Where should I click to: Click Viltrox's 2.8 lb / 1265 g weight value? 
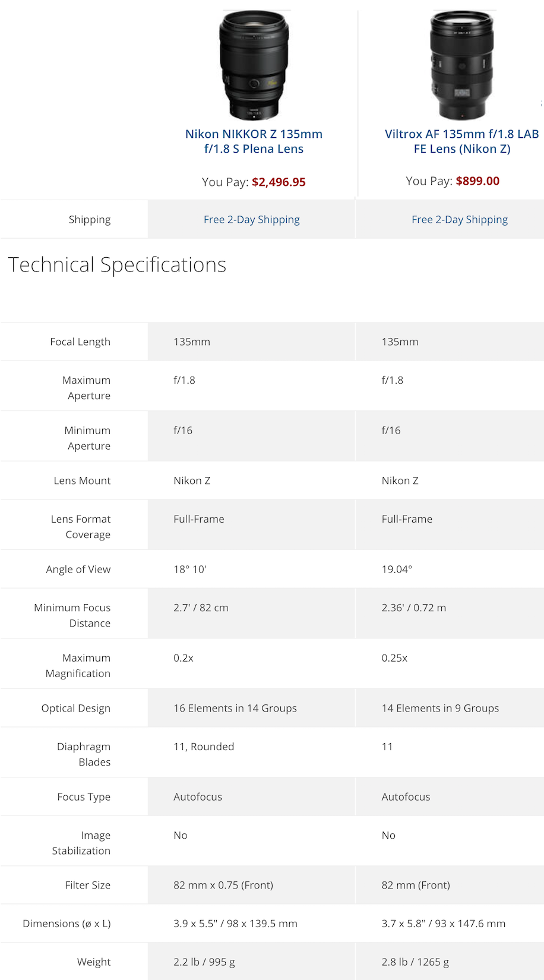[415, 962]
